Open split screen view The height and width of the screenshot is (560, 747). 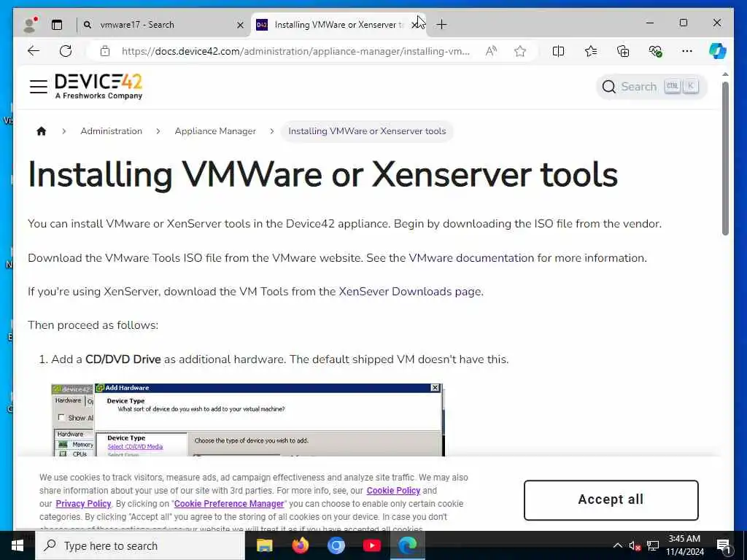(x=558, y=51)
